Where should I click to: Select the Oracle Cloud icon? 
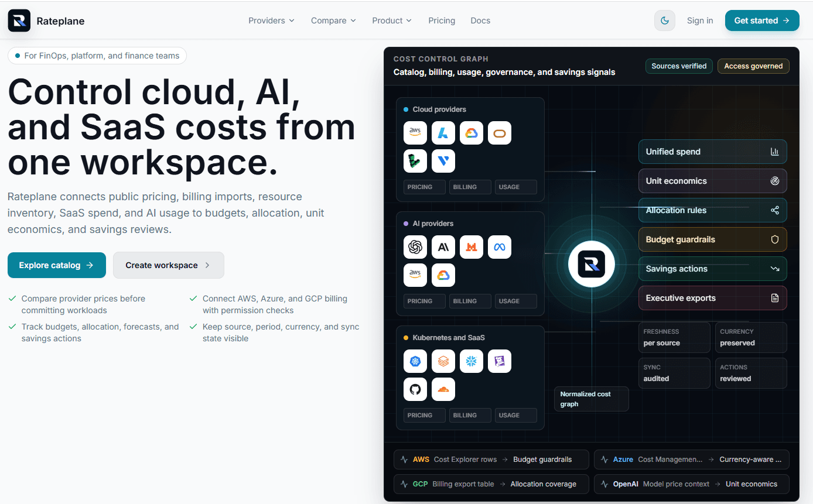(x=500, y=133)
